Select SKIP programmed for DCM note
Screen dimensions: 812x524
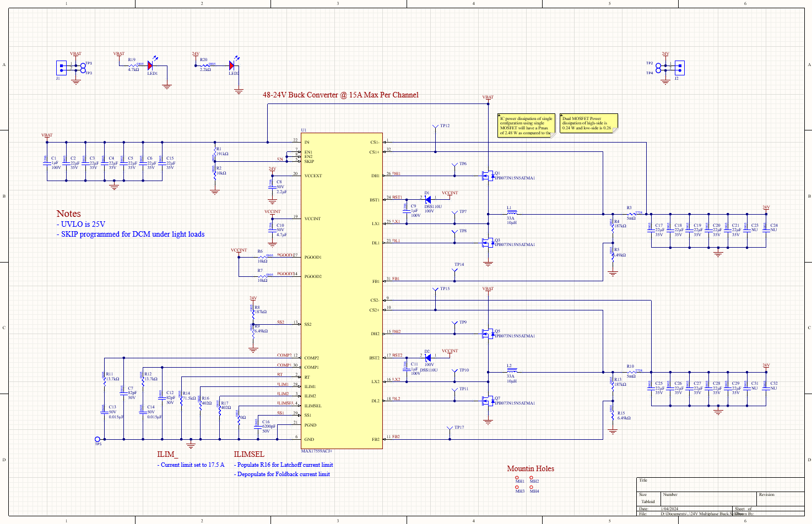[131, 234]
